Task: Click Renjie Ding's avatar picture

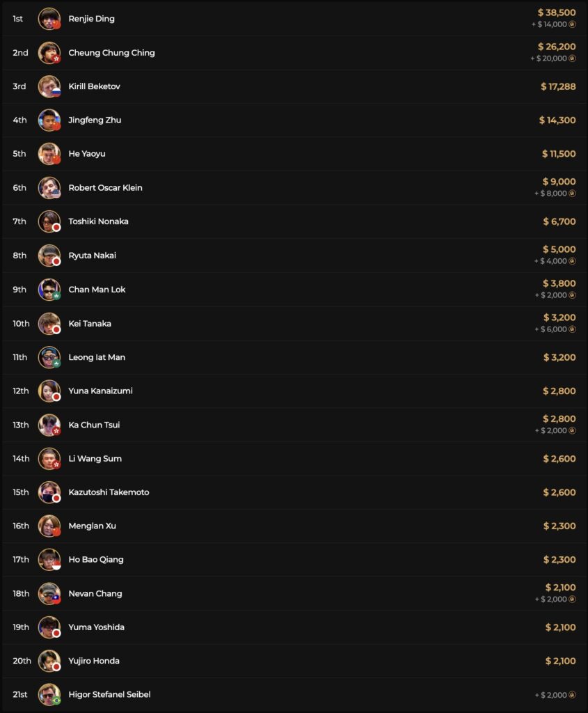Action: (x=49, y=19)
